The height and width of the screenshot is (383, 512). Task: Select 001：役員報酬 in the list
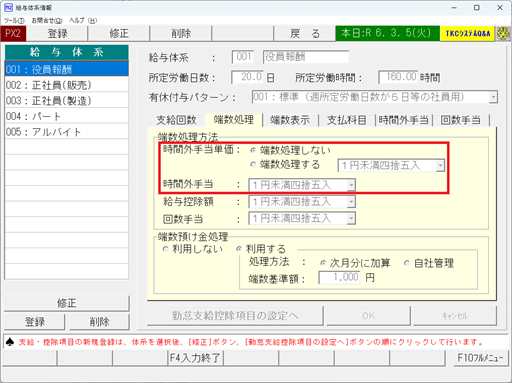67,69
